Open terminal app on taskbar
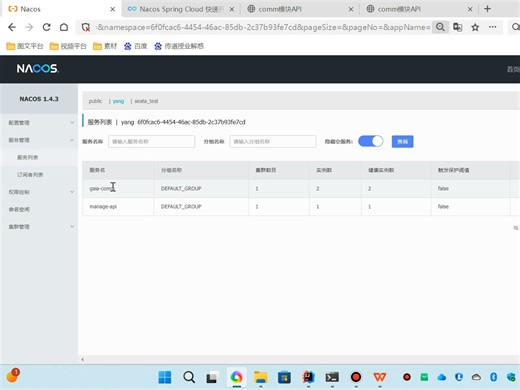This screenshot has width=520, height=390. [332, 377]
